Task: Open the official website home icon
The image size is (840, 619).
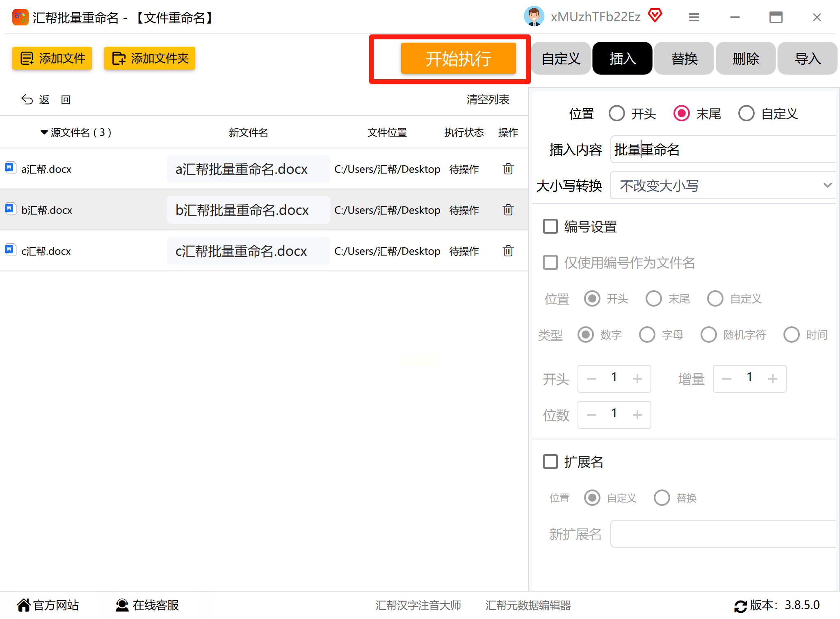Action: [24, 605]
